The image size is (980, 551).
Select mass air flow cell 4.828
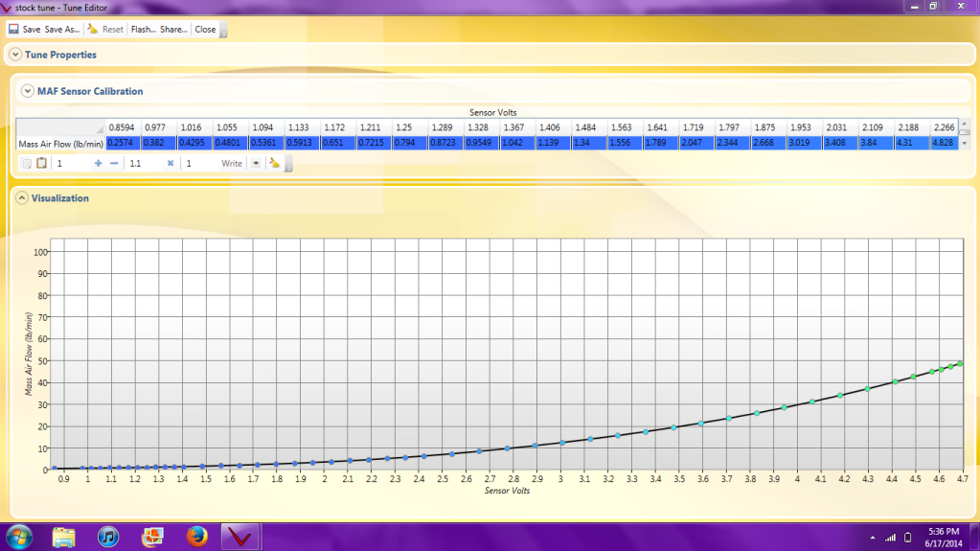pyautogui.click(x=945, y=143)
